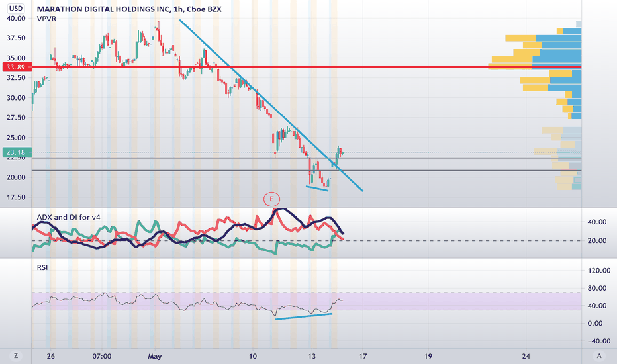This screenshot has width=617, height=364.
Task: Click the E earnings marker
Action: (271, 199)
